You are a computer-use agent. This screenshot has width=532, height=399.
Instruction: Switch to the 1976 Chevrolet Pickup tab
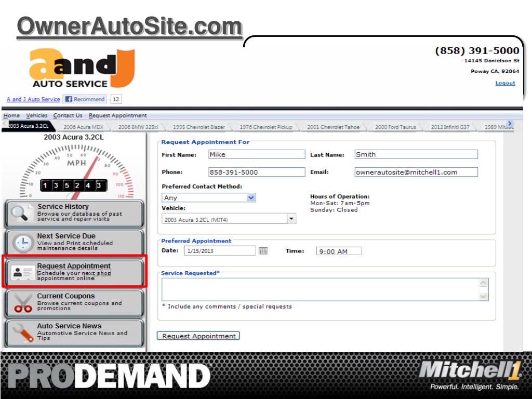[x=265, y=127]
